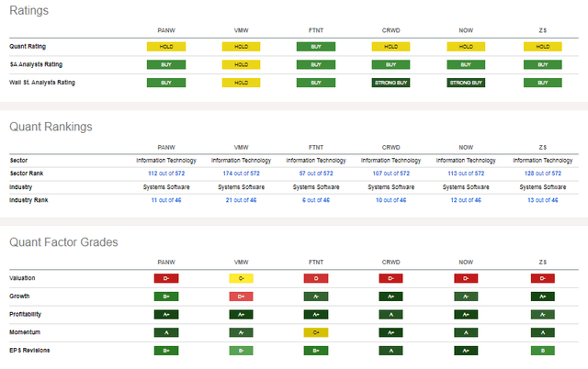Open the '13 out of 46' industry rank link
588x369 pixels.
[543, 200]
